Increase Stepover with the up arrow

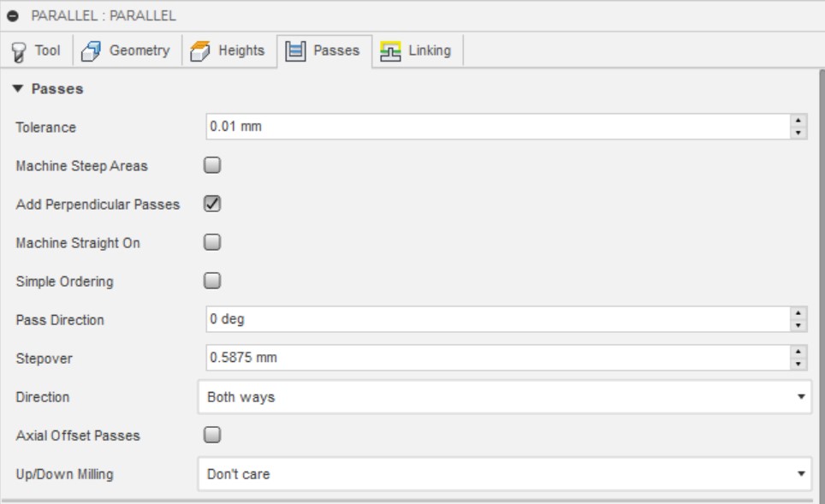(800, 353)
